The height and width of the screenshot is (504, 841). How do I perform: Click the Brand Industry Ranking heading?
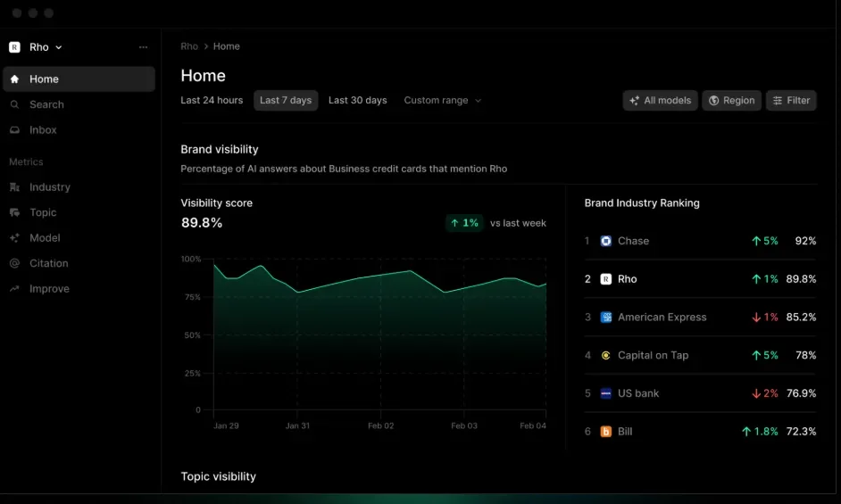[x=642, y=203]
